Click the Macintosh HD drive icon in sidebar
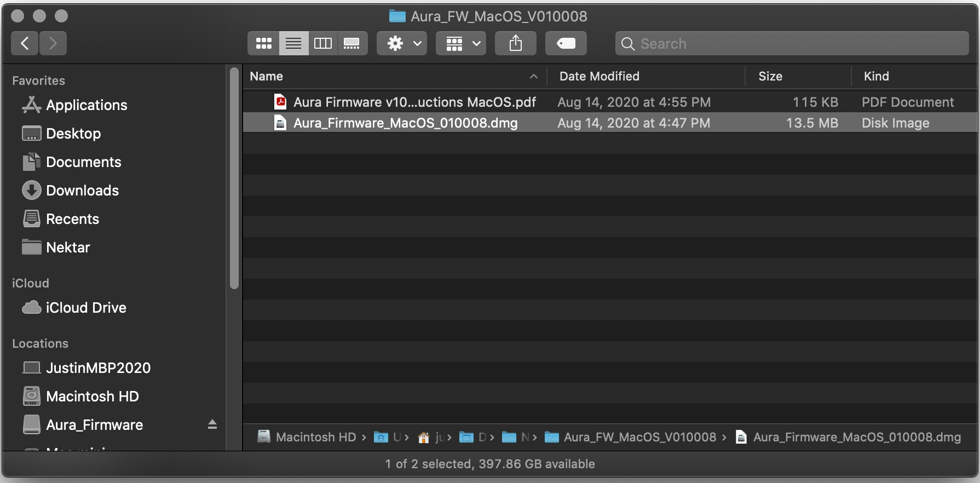980x483 pixels. coord(32,396)
